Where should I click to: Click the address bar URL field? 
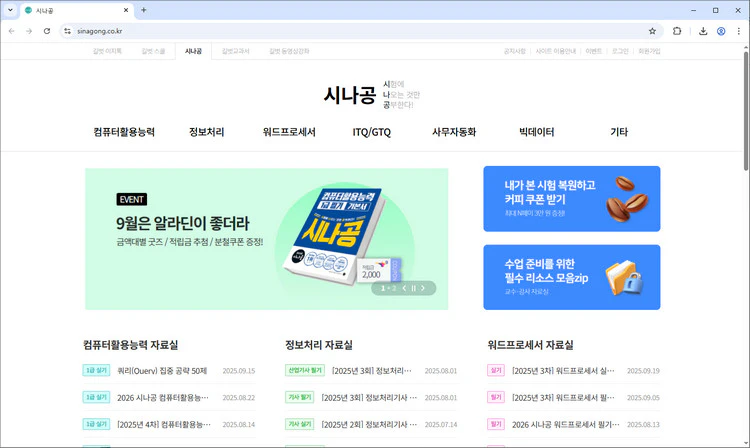(350, 31)
